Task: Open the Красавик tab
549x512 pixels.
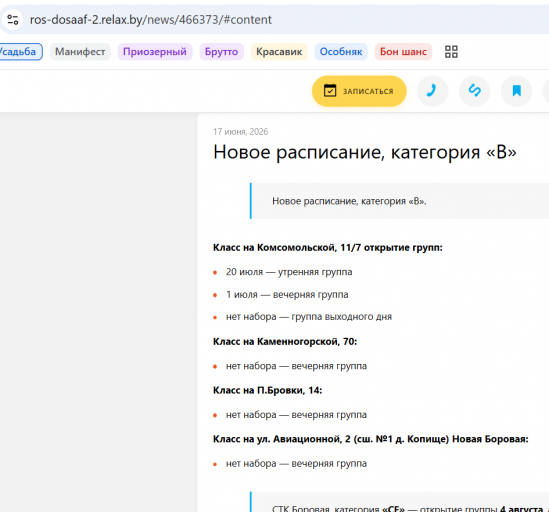Action: 279,52
